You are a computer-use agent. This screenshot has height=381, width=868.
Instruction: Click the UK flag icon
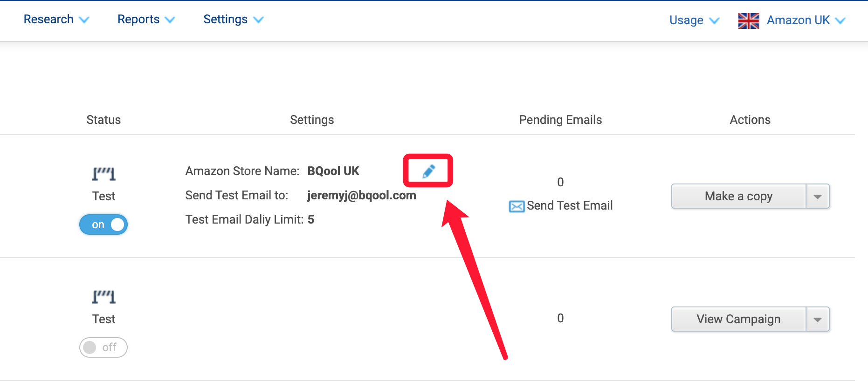[x=749, y=20]
